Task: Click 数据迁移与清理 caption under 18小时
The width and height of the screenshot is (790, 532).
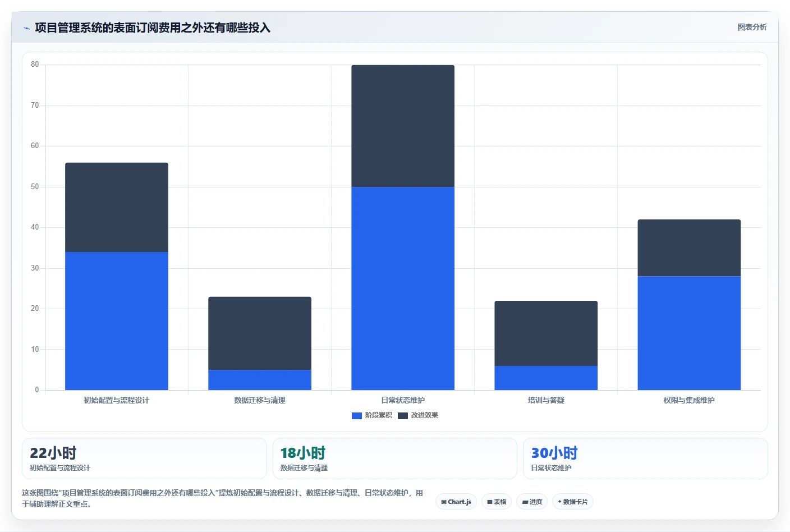Action: (x=304, y=468)
